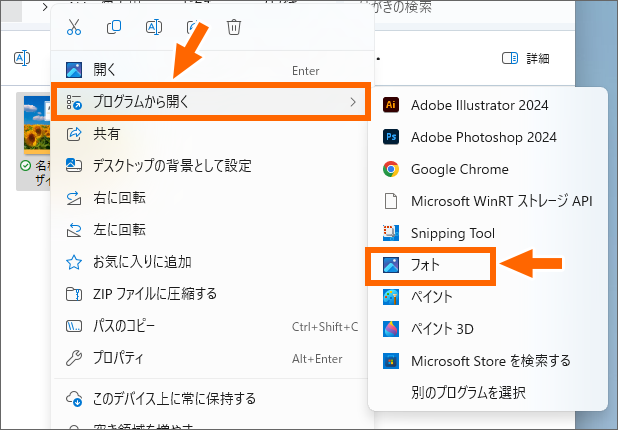This screenshot has width=618, height=430.
Task: Click the star icon beside お気に入りに追加
Action: point(74,262)
